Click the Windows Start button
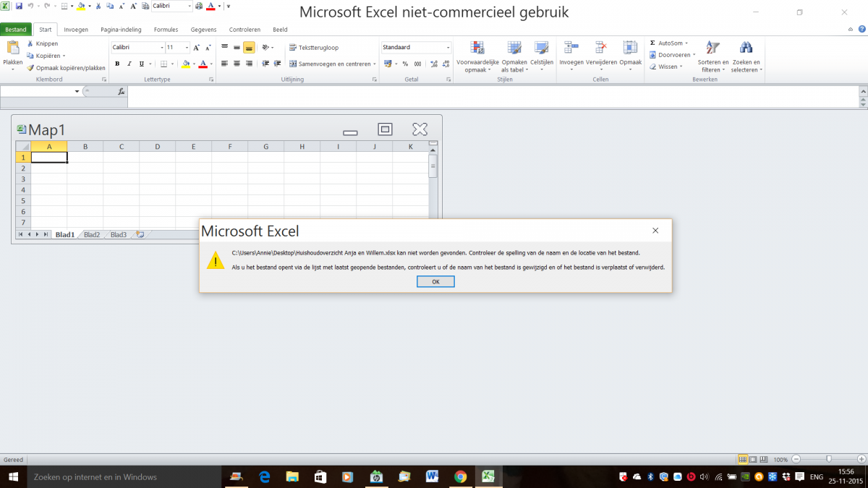Image resolution: width=868 pixels, height=488 pixels. (x=14, y=476)
